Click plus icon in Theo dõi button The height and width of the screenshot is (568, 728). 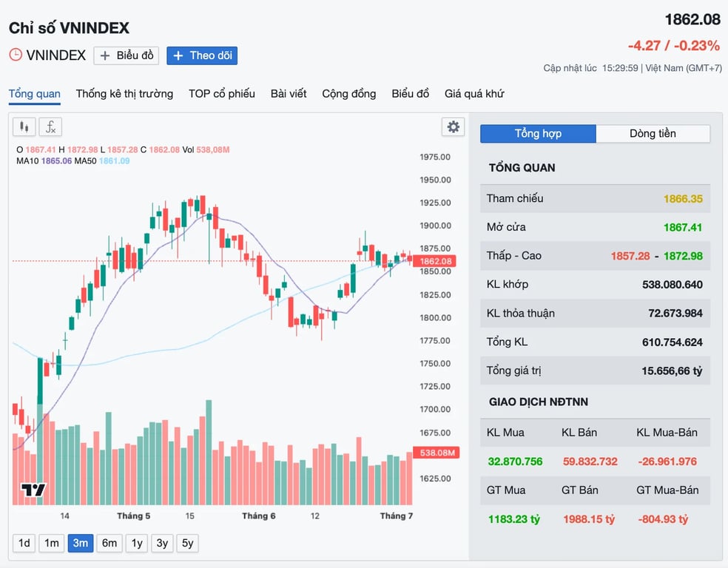click(x=178, y=55)
